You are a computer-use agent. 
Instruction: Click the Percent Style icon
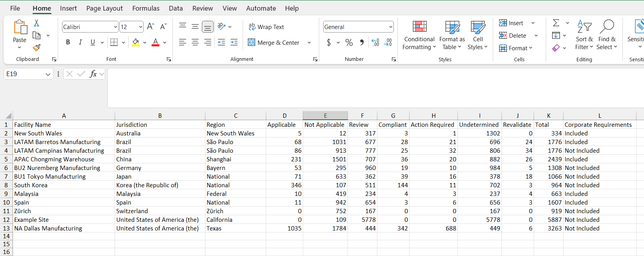[349, 42]
